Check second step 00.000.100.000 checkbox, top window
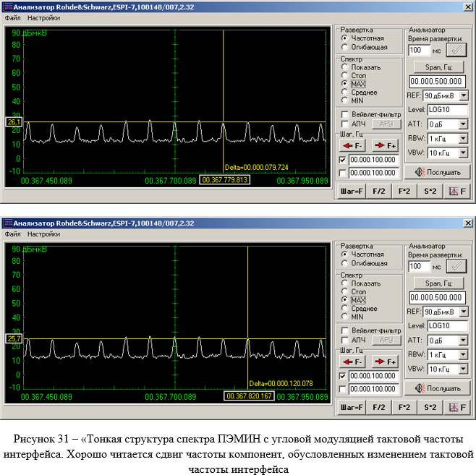Viewport: 476px width, 475px height. point(342,174)
